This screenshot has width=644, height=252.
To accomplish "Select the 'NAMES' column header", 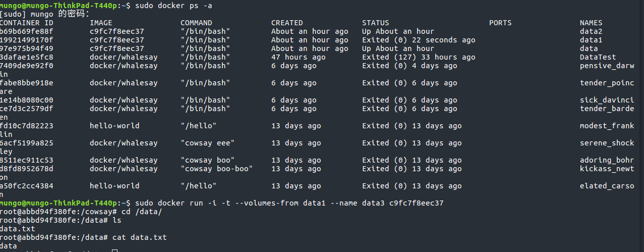I will 591,23.
